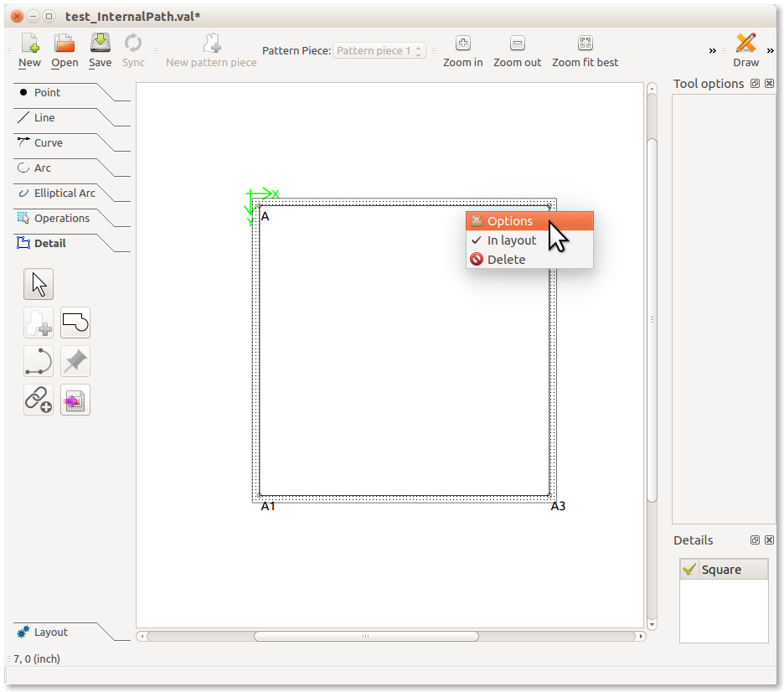Click point label A3 on the canvas
The image size is (784, 692).
(558, 506)
